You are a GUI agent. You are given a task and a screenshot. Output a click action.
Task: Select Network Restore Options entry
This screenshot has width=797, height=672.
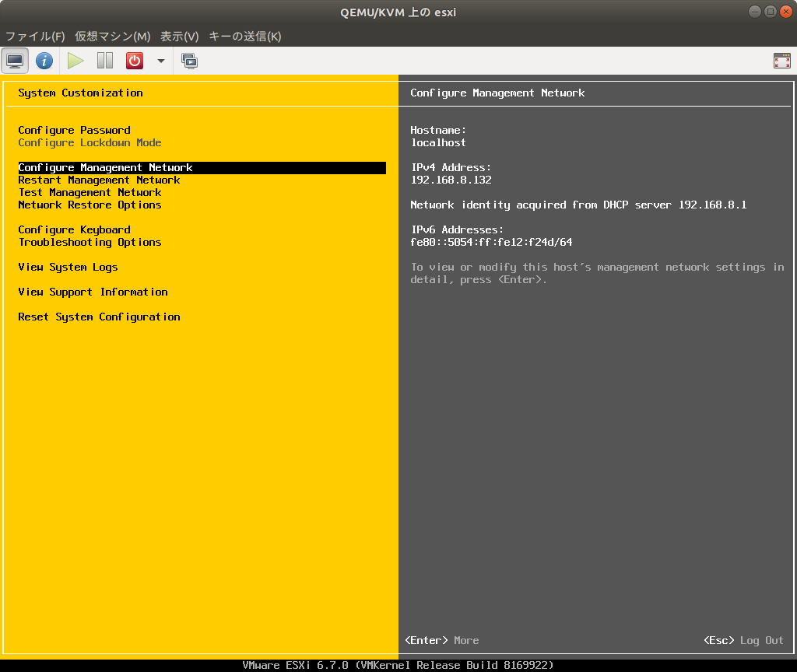tap(90, 205)
